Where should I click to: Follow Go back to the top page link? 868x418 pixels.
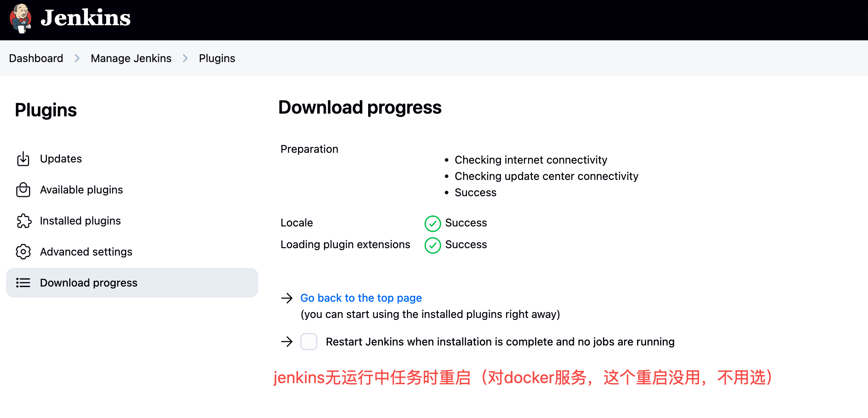361,298
